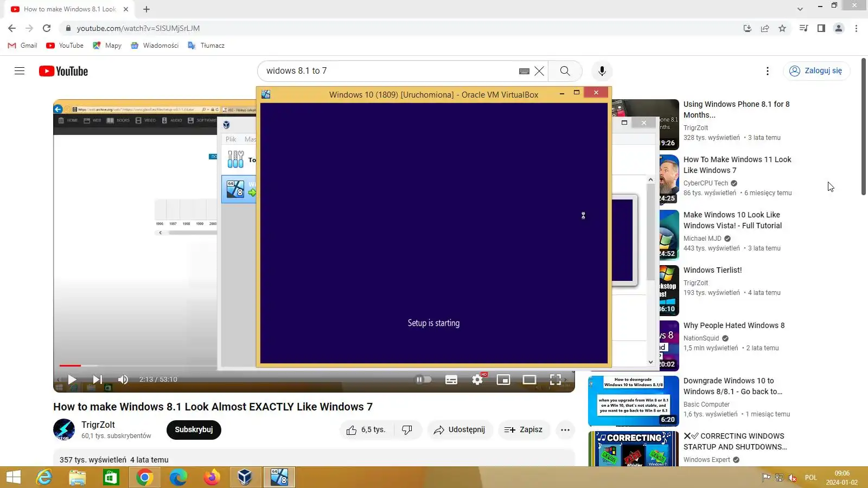Seek on the red video progress bar
868x488 pixels.
click(x=70, y=365)
